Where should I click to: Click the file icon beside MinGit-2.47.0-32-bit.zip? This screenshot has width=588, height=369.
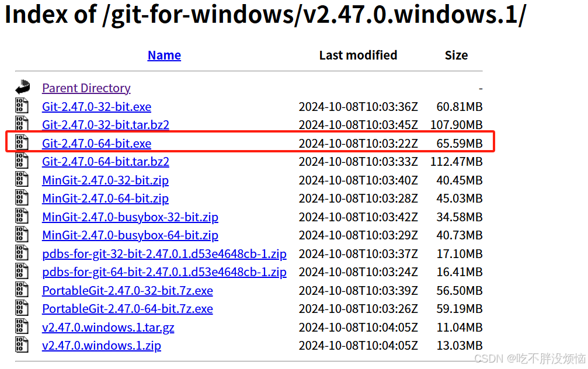coord(22,179)
